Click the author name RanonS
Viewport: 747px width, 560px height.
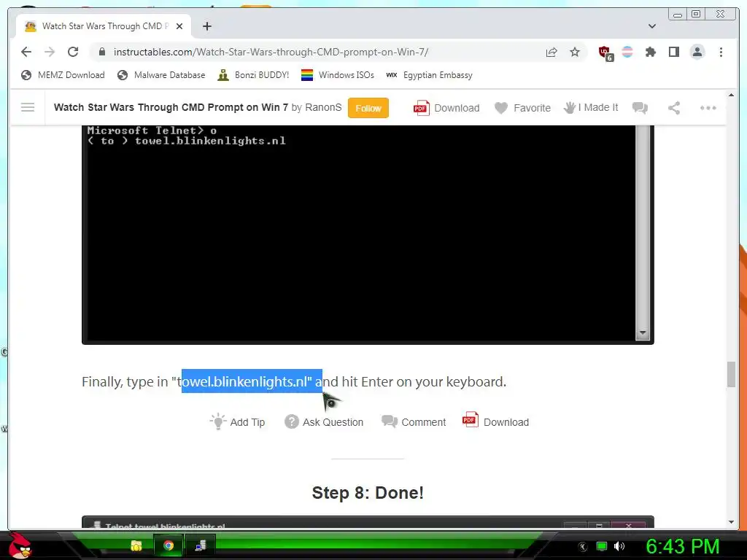click(323, 108)
